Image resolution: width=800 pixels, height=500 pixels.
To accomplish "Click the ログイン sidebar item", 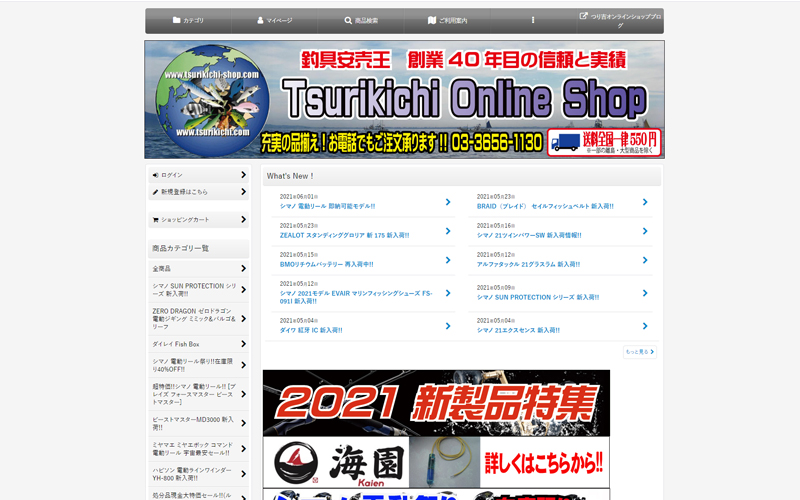I will click(x=197, y=175).
